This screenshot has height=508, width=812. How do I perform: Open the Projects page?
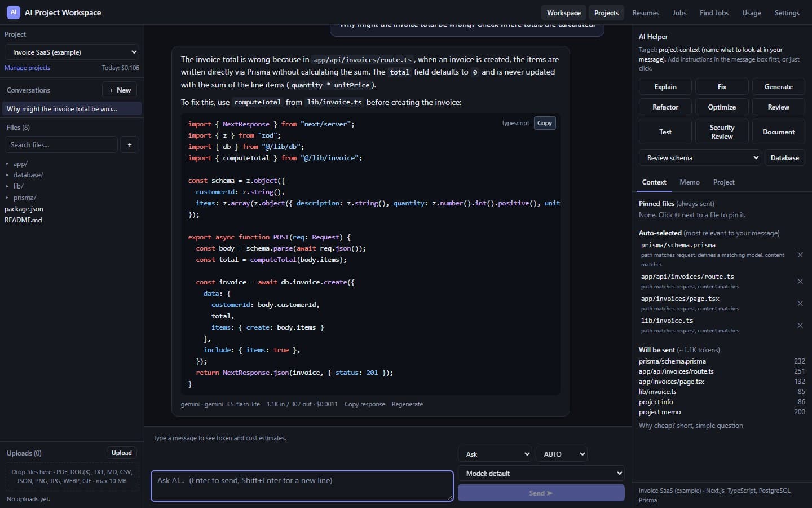[606, 12]
